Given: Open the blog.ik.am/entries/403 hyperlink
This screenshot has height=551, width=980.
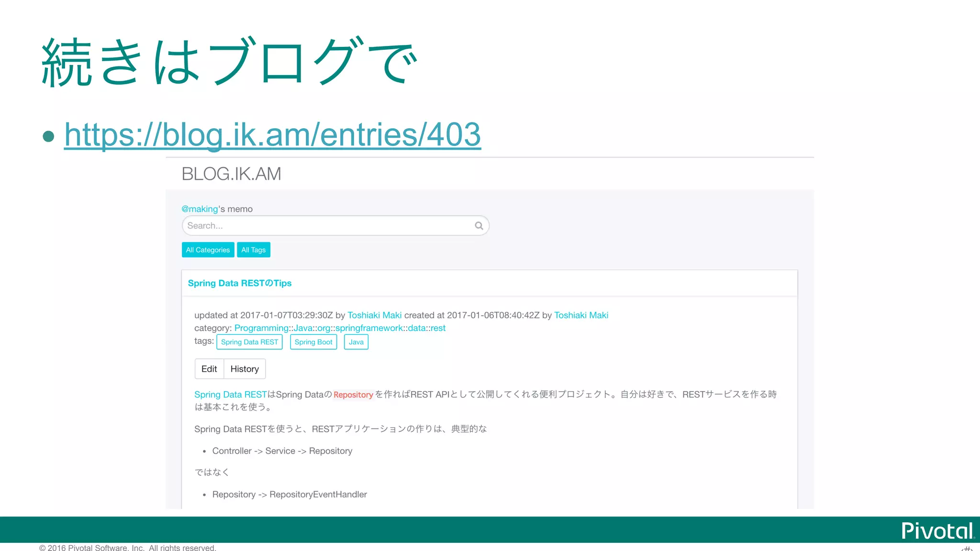Looking at the screenshot, I should click(x=272, y=134).
